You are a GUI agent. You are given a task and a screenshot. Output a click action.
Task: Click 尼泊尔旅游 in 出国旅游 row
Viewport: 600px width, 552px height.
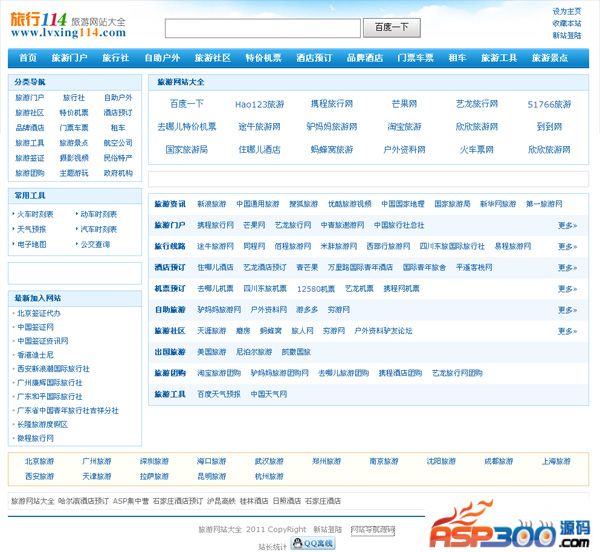254,352
